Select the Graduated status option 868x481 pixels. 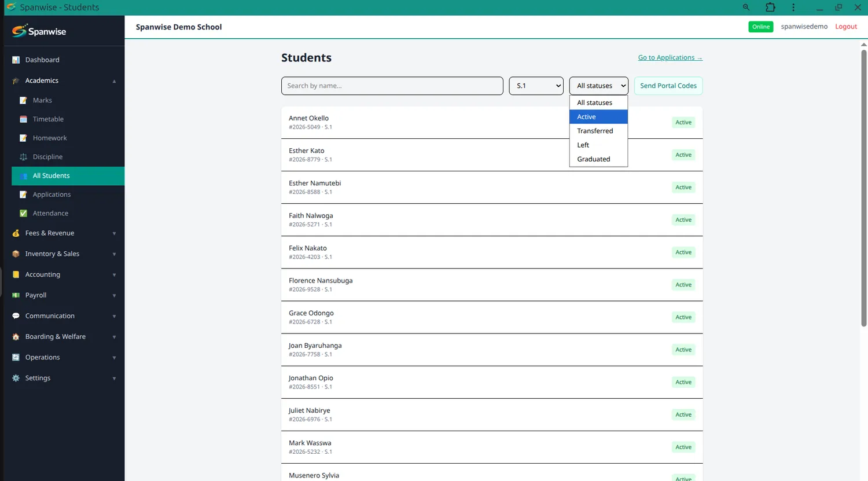(599, 159)
